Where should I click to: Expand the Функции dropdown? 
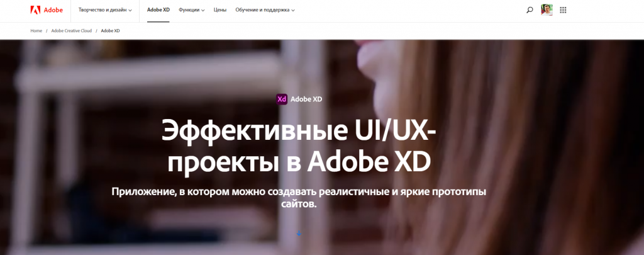[x=191, y=10]
